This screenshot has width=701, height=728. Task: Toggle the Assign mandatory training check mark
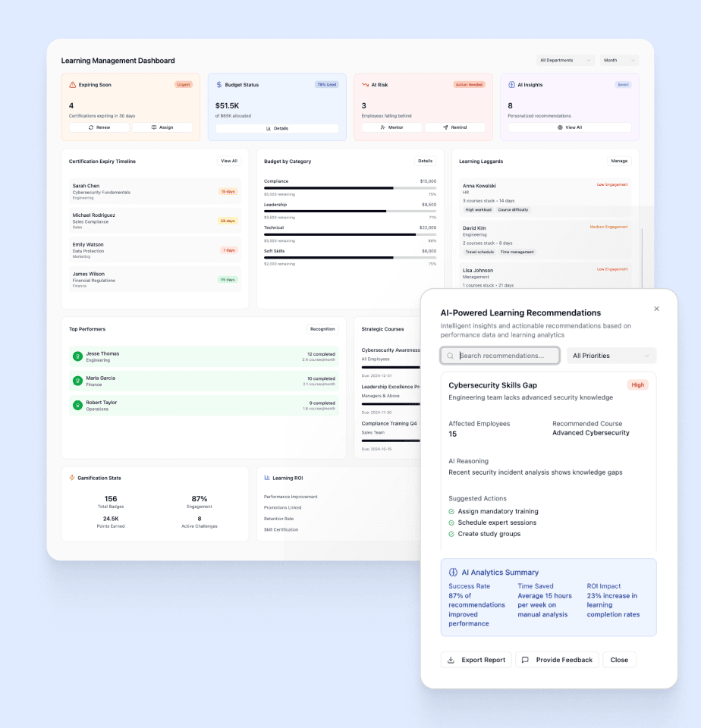[451, 512]
